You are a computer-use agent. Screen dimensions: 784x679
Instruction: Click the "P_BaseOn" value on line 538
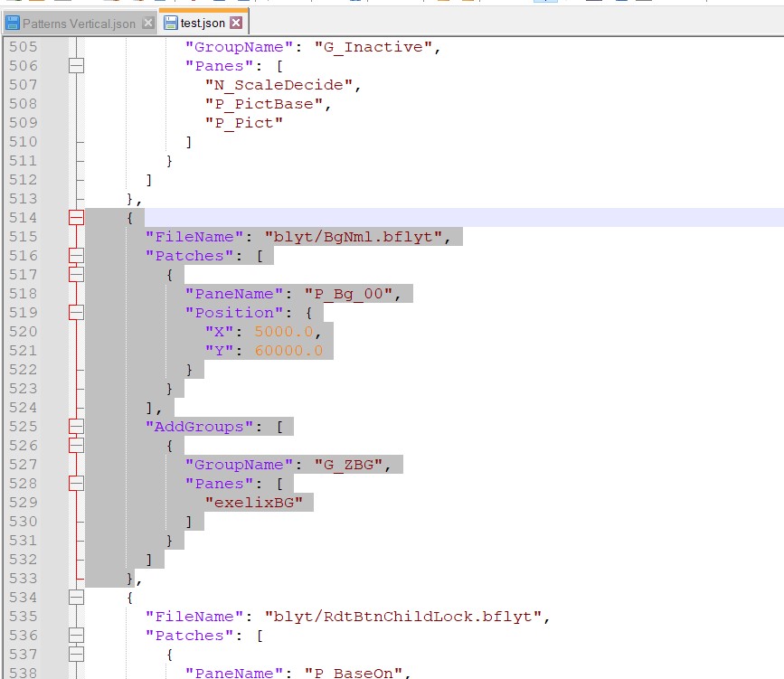354,673
